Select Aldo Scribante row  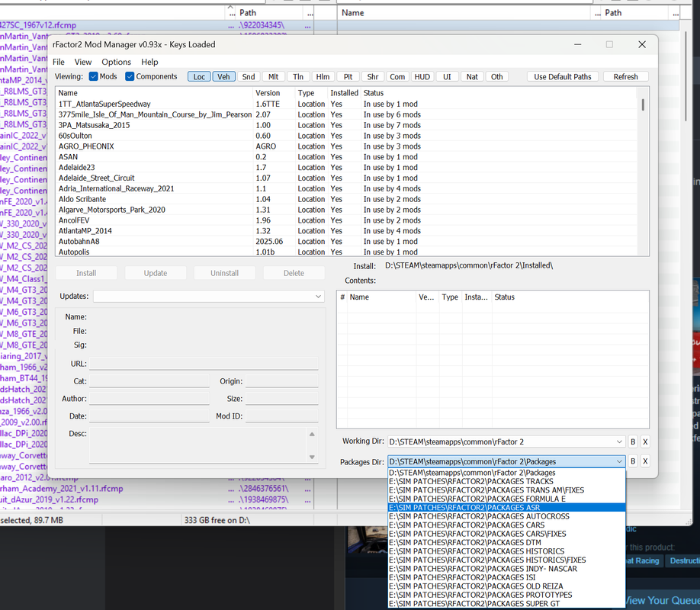pyautogui.click(x=346, y=199)
